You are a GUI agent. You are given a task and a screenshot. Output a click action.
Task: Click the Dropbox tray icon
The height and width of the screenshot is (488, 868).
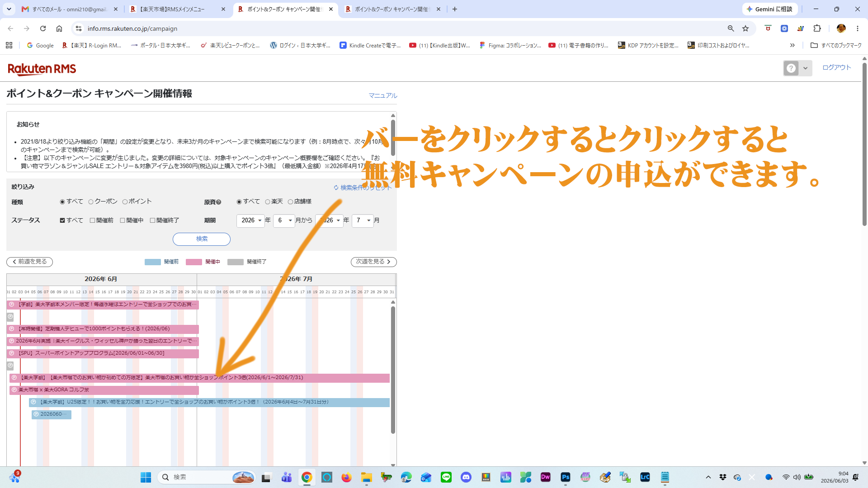click(x=723, y=477)
